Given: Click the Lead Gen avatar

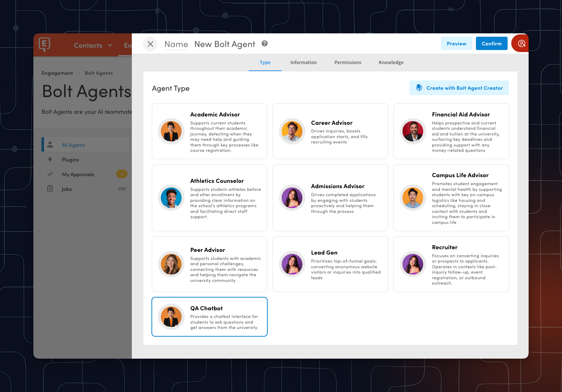Looking at the screenshot, I should (x=292, y=264).
